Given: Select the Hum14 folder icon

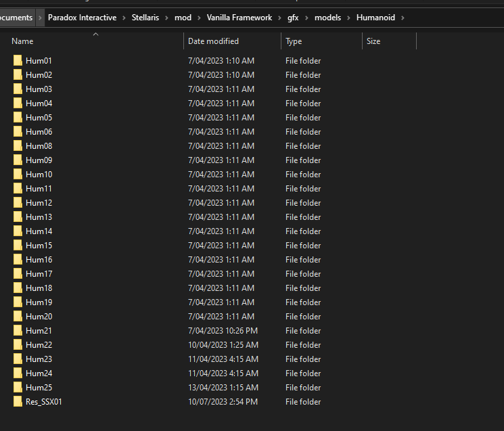Looking at the screenshot, I should [x=18, y=231].
